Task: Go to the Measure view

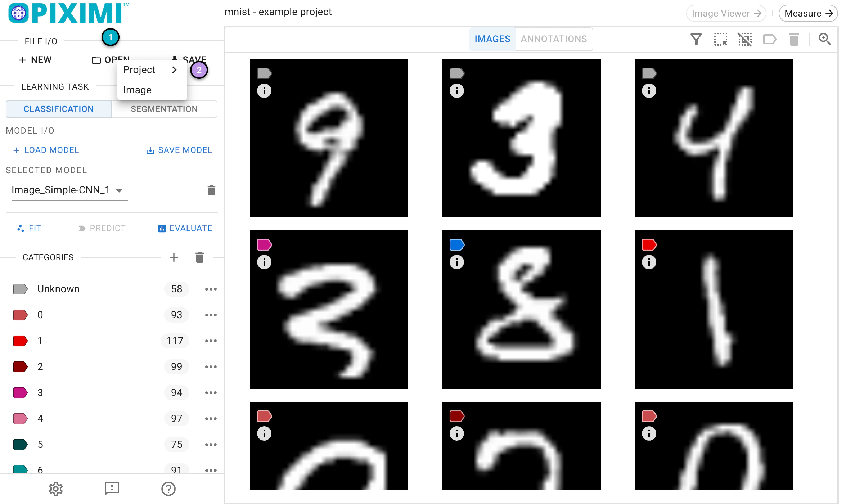Action: click(x=808, y=13)
